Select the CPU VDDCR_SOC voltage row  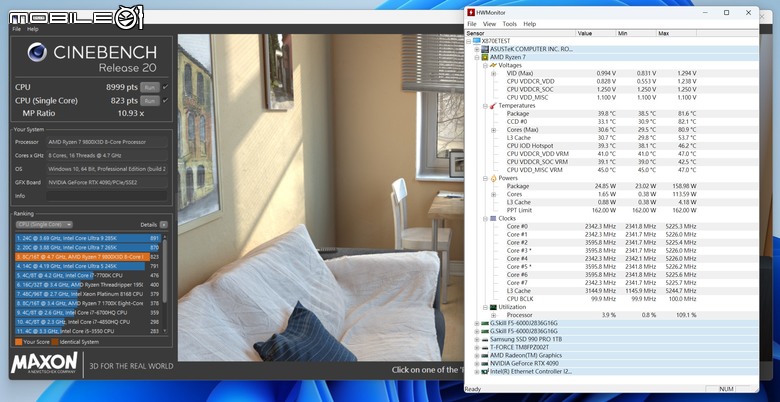click(612, 90)
